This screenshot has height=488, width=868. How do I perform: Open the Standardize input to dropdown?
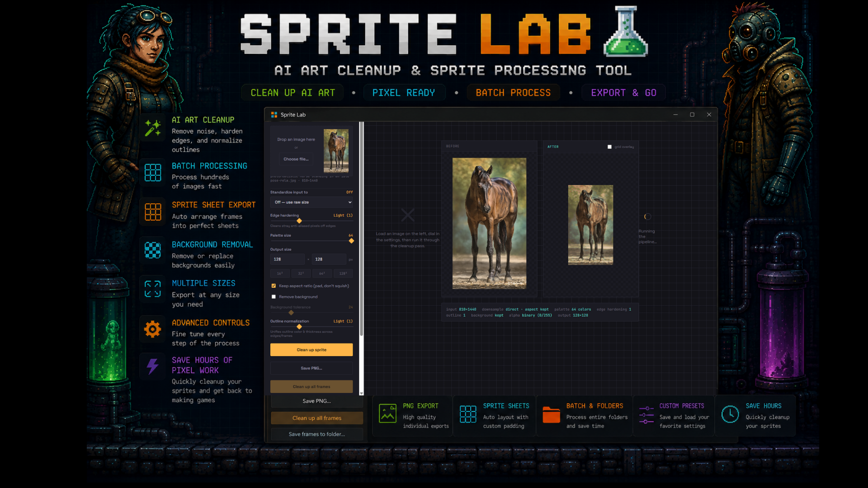click(x=311, y=202)
